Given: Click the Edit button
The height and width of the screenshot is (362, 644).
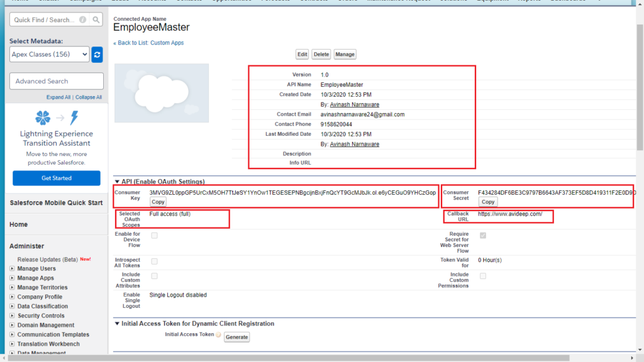Looking at the screenshot, I should point(303,54).
